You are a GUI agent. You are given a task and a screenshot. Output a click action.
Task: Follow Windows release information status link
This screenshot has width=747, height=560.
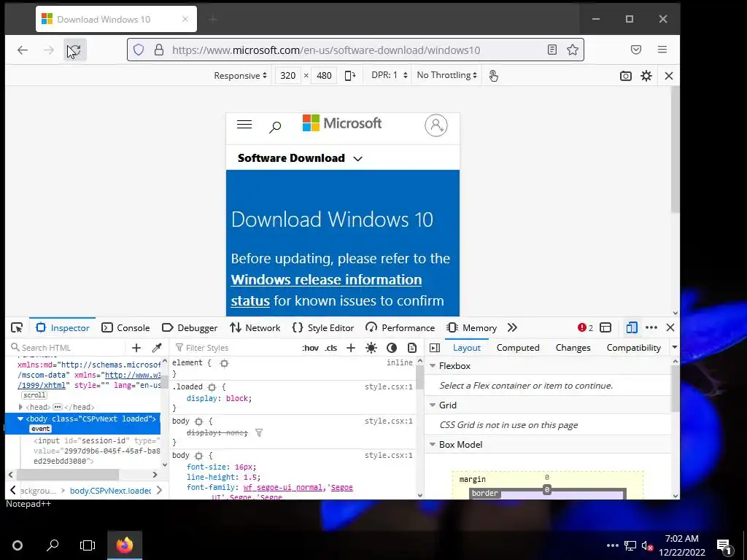click(326, 290)
